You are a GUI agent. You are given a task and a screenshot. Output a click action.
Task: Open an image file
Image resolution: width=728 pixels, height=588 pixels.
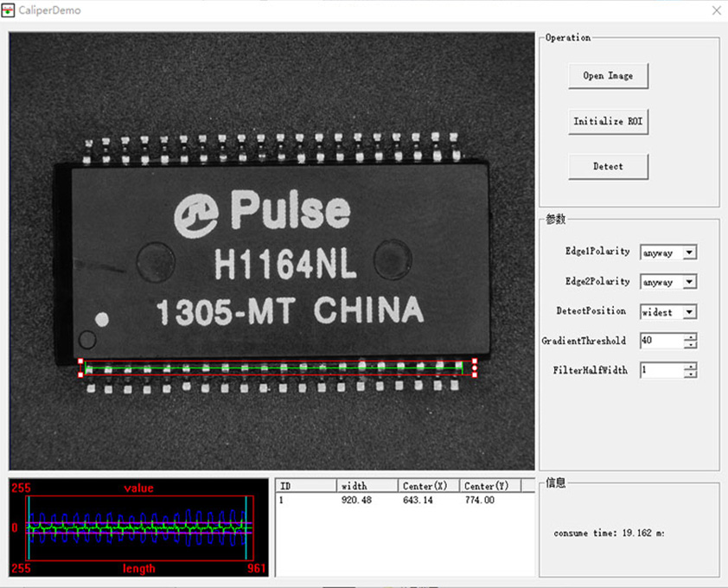(608, 76)
